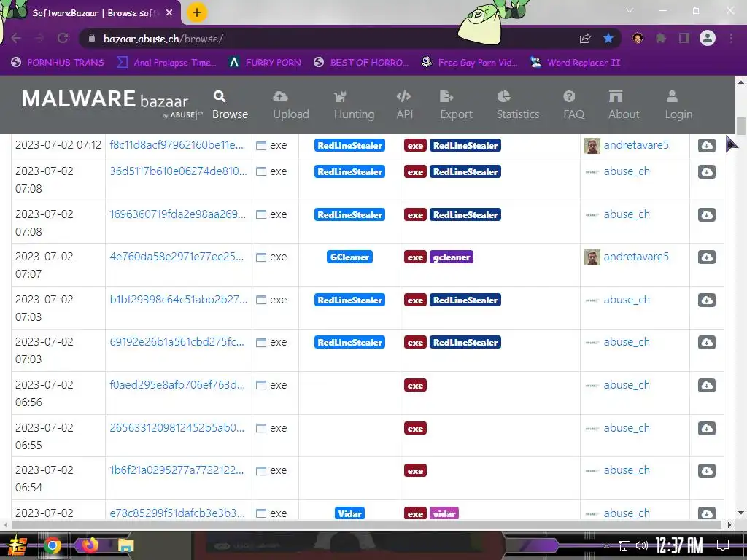The width and height of the screenshot is (747, 560).
Task: Click the horizontal scrollbar at page bottom
Action: pyautogui.click(x=366, y=525)
